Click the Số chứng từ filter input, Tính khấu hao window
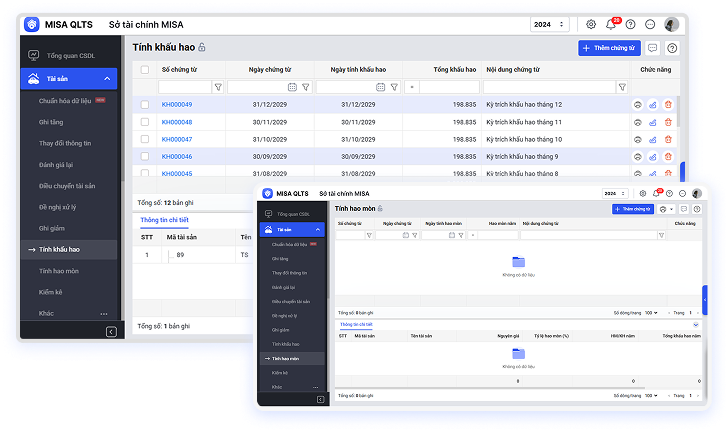The width and height of the screenshot is (728, 431). coord(185,87)
